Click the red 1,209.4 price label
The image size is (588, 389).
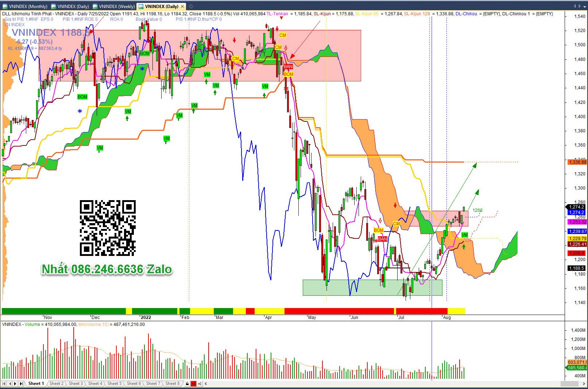pyautogui.click(x=576, y=253)
